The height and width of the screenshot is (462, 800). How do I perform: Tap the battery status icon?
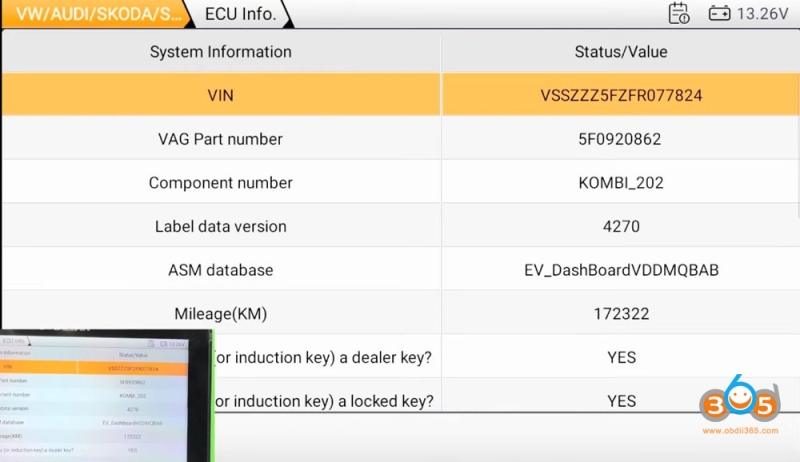[720, 14]
